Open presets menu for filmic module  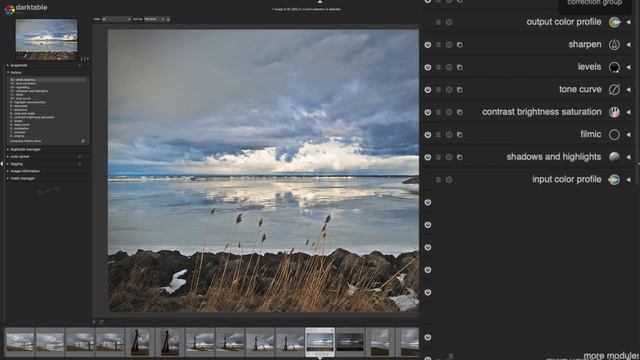coord(438,134)
